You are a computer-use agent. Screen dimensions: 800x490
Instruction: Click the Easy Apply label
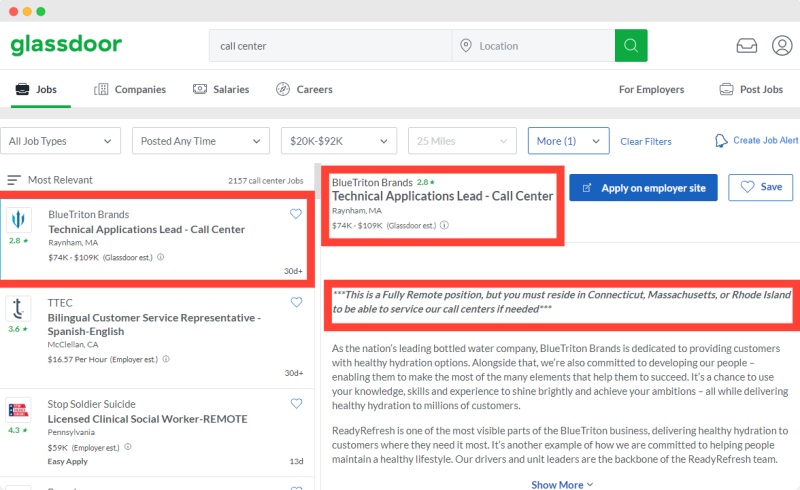pyautogui.click(x=67, y=461)
